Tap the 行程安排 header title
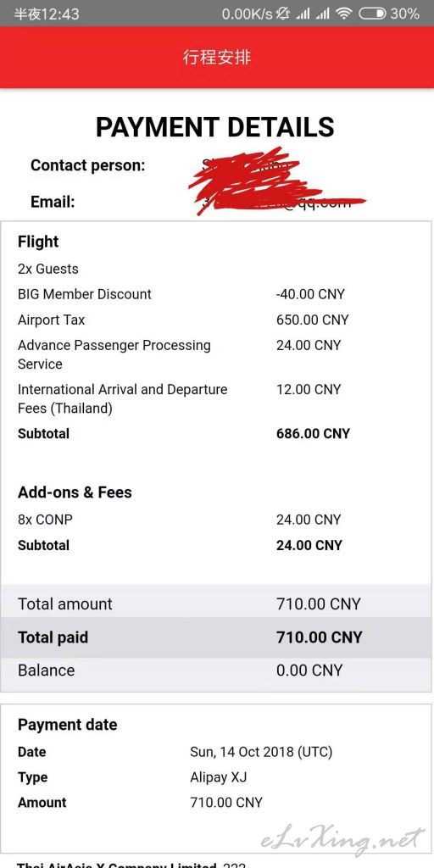Image resolution: width=434 pixels, height=868 pixels. click(217, 57)
